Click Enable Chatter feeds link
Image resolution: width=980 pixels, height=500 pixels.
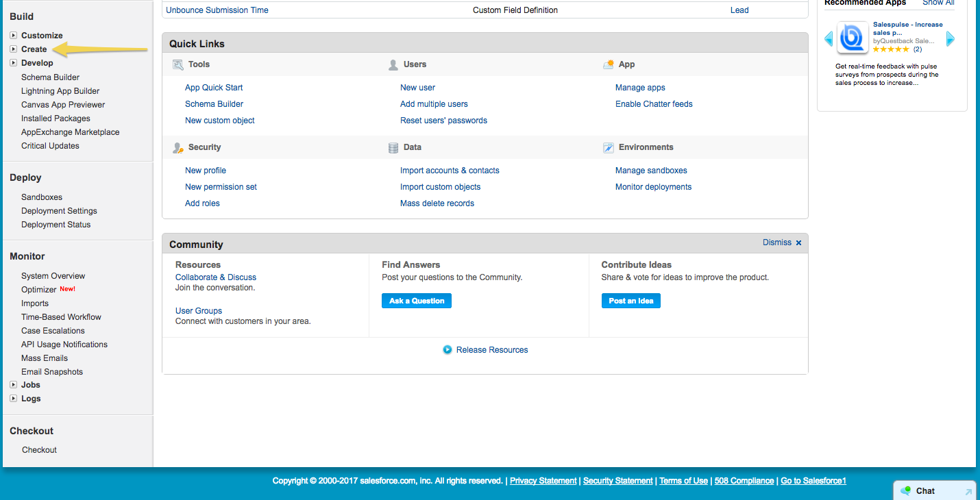coord(654,104)
